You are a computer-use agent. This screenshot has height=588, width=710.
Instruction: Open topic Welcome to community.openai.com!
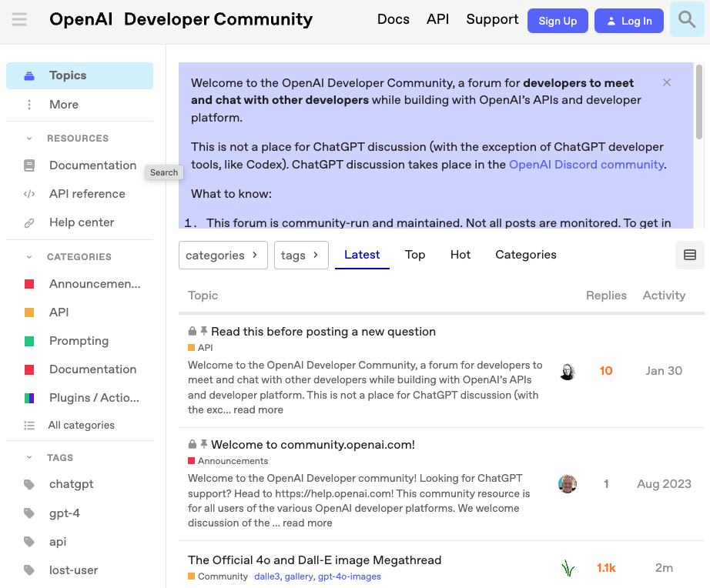coord(313,445)
